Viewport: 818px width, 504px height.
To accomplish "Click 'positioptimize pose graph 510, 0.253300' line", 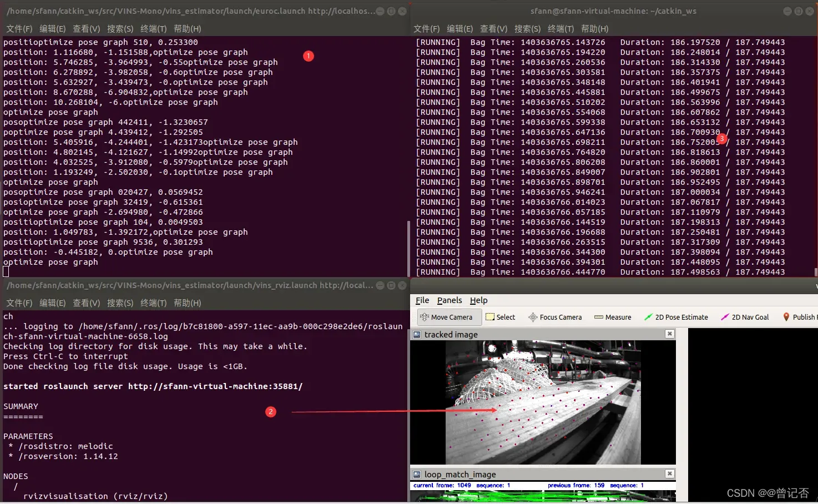I will [x=100, y=42].
